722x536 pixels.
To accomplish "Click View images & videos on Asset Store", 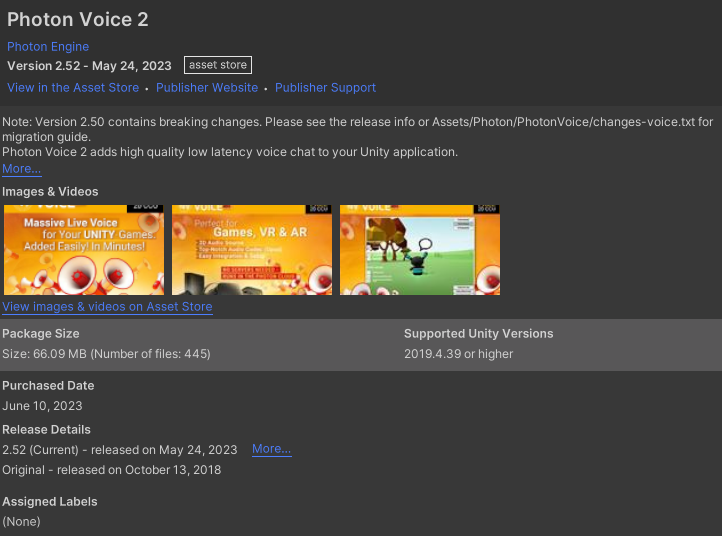I will tap(107, 307).
